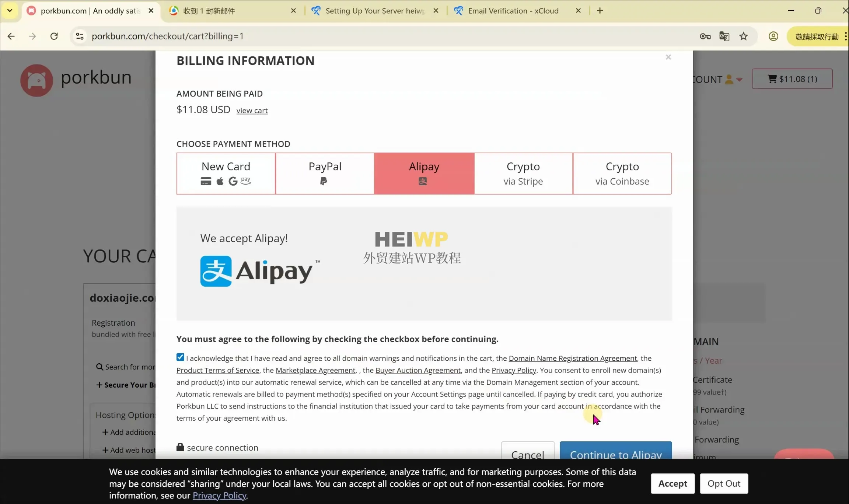Select Crypto via Coinbase payment option
Viewport: 849px width, 504px height.
[x=622, y=173]
